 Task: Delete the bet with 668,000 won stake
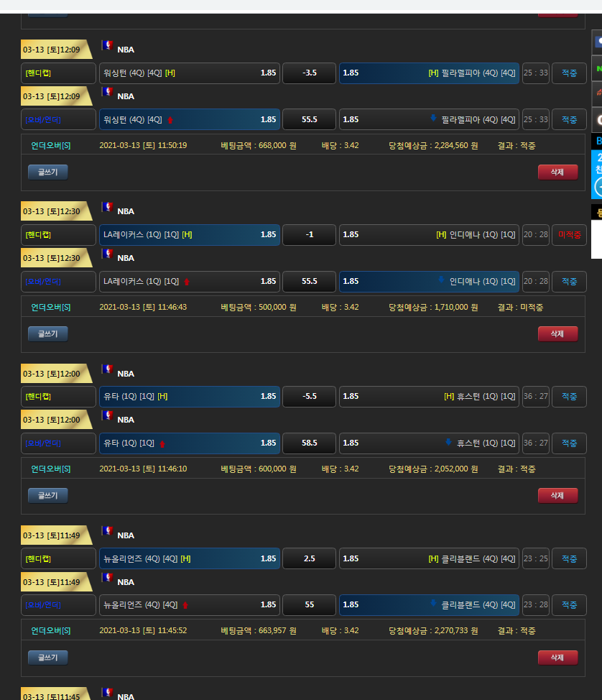point(557,172)
